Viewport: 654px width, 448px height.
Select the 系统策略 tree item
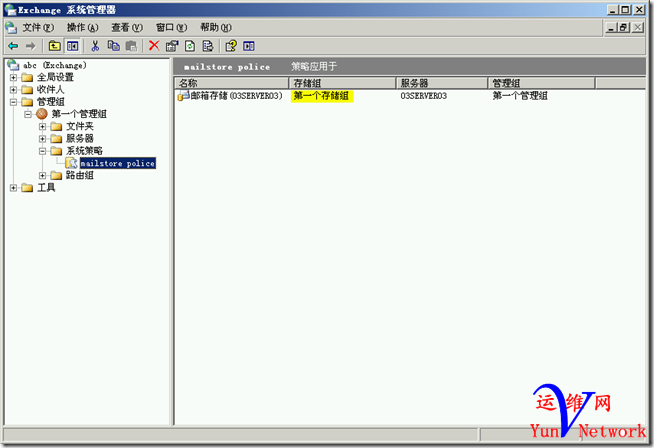click(84, 151)
